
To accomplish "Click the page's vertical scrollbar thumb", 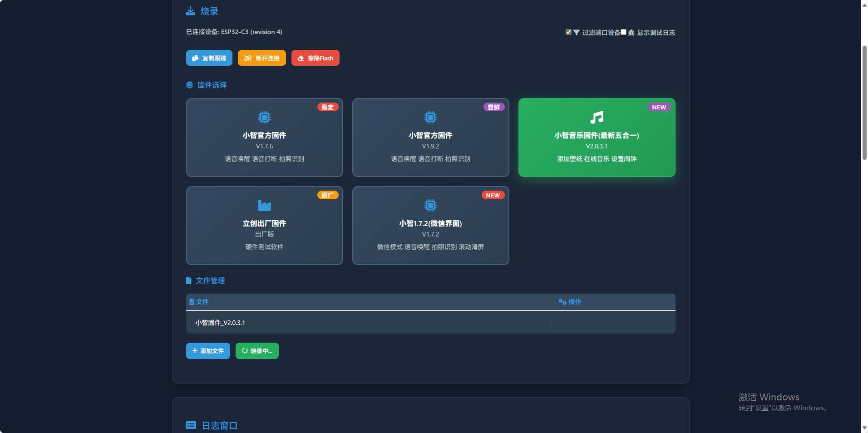I will (864, 102).
